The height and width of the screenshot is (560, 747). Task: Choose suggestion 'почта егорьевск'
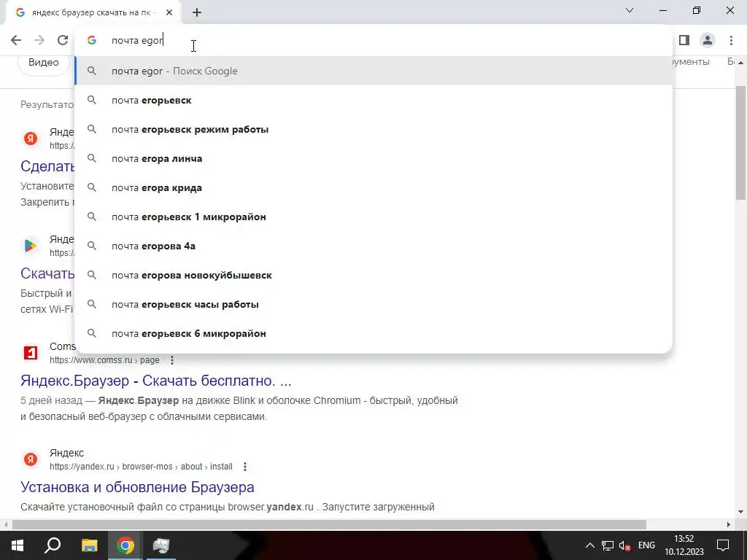(x=373, y=100)
